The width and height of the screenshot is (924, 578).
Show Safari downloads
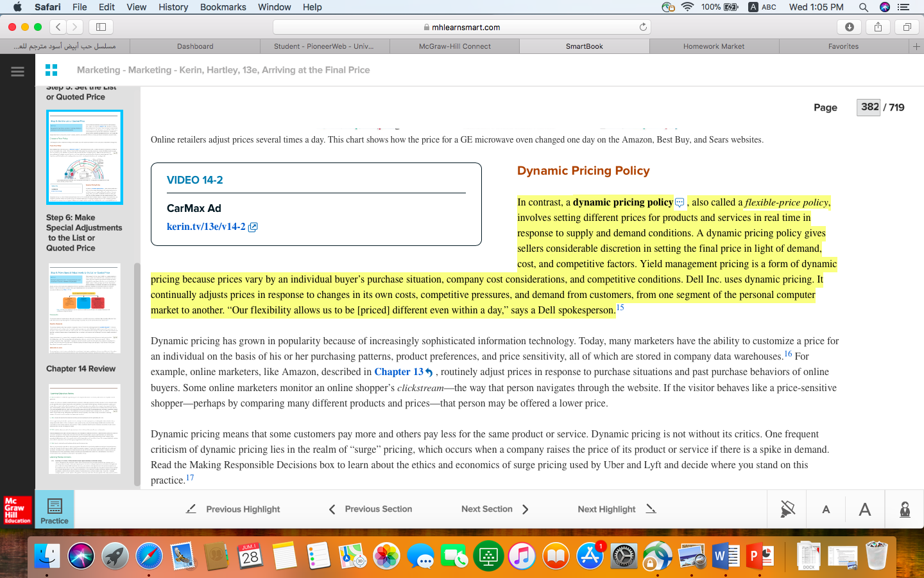pyautogui.click(x=849, y=27)
